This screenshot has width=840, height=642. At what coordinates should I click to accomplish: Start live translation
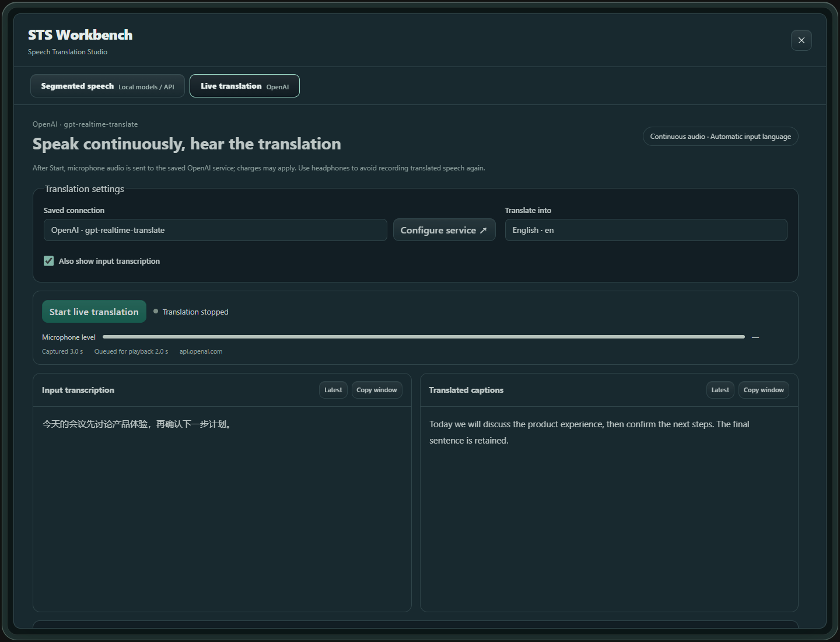click(x=94, y=312)
